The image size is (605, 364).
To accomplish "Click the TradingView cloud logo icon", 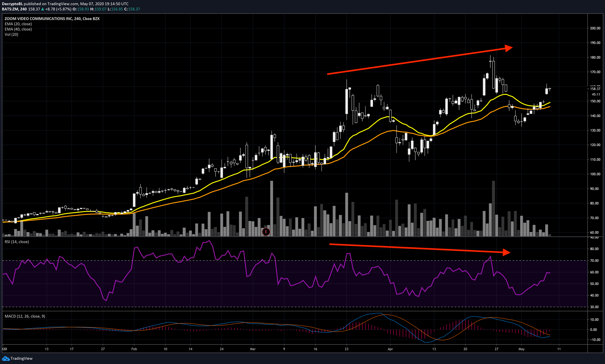I will pyautogui.click(x=6, y=358).
